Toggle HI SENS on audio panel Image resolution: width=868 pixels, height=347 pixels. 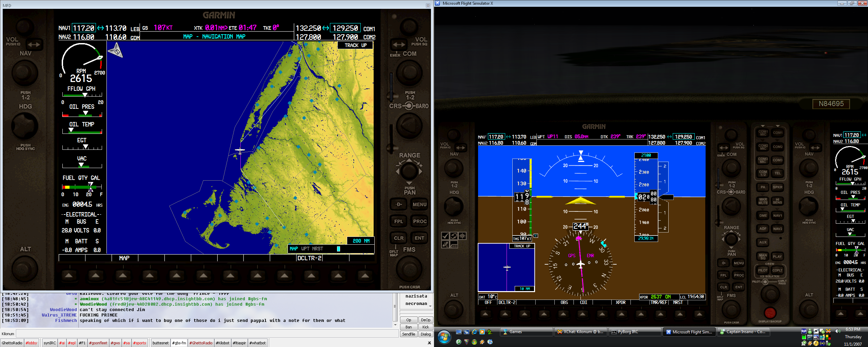pos(777,201)
